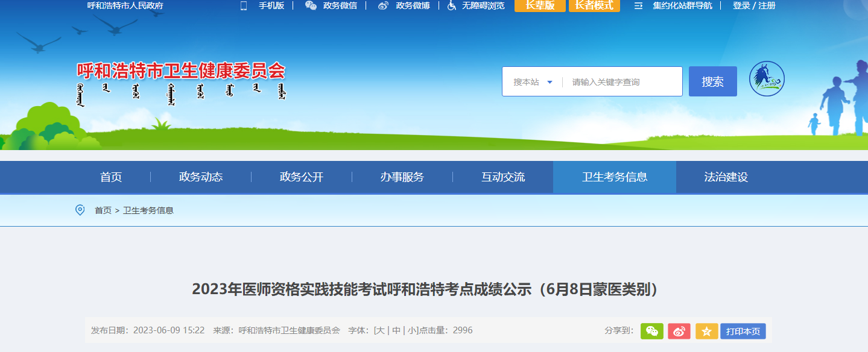Open 办事服务 navigation item

coord(402,177)
